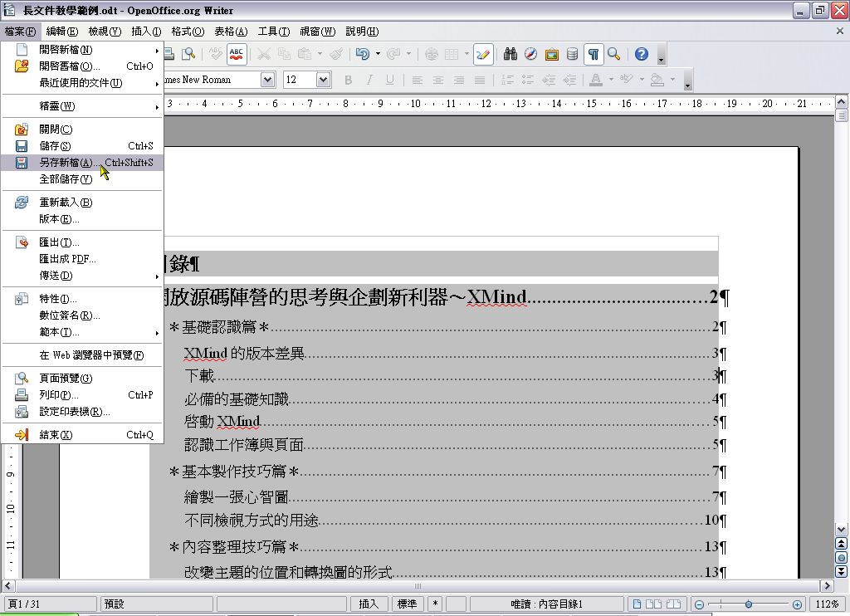Choose 結束(X) Exit menu item
Viewport: 850px width, 616px height.
(82, 435)
